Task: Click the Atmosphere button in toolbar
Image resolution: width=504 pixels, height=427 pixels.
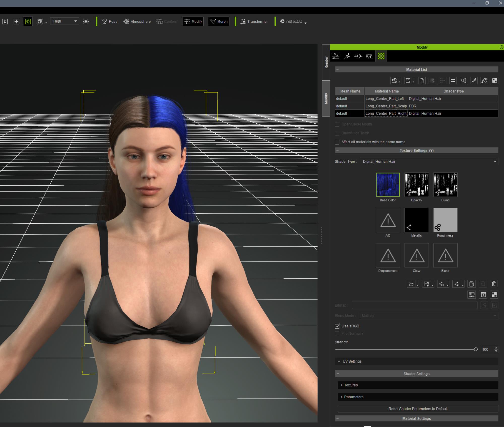Action: 137,22
